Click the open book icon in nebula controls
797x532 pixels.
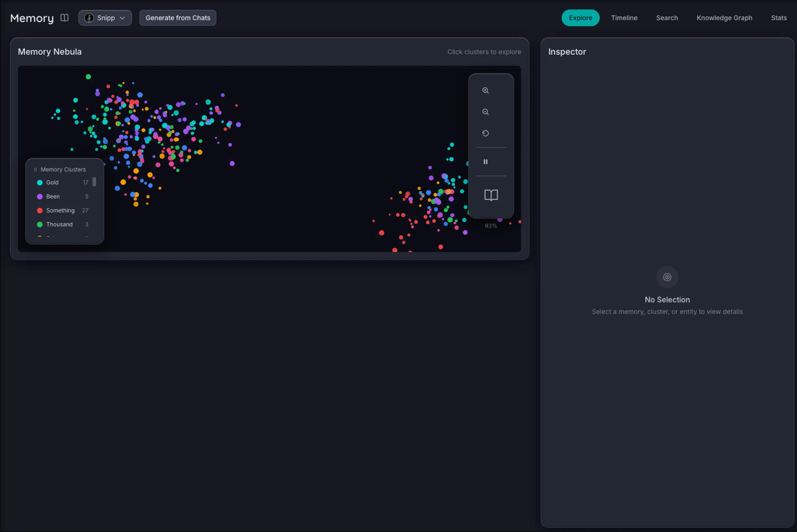[x=491, y=195]
